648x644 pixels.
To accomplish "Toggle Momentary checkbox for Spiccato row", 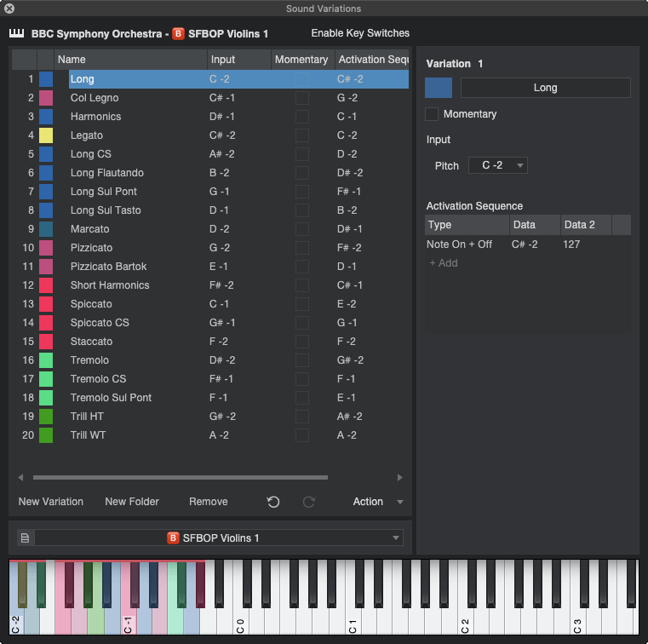I will 302,304.
